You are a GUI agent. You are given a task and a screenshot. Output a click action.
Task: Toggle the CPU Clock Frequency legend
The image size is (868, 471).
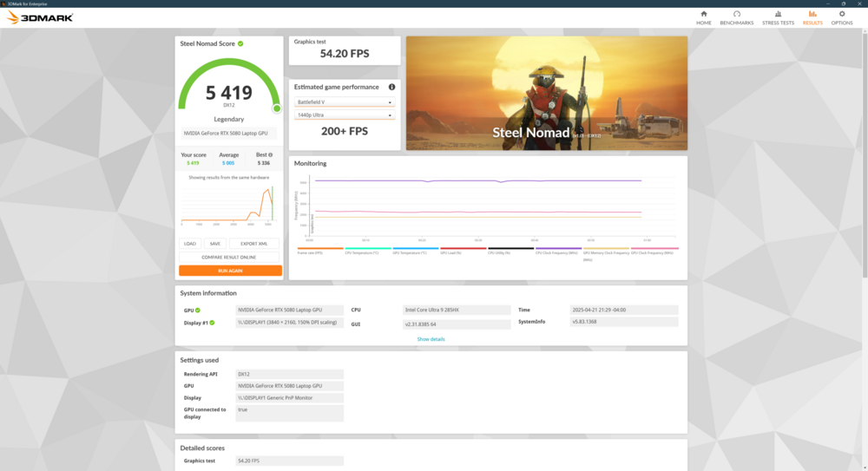[556, 252]
